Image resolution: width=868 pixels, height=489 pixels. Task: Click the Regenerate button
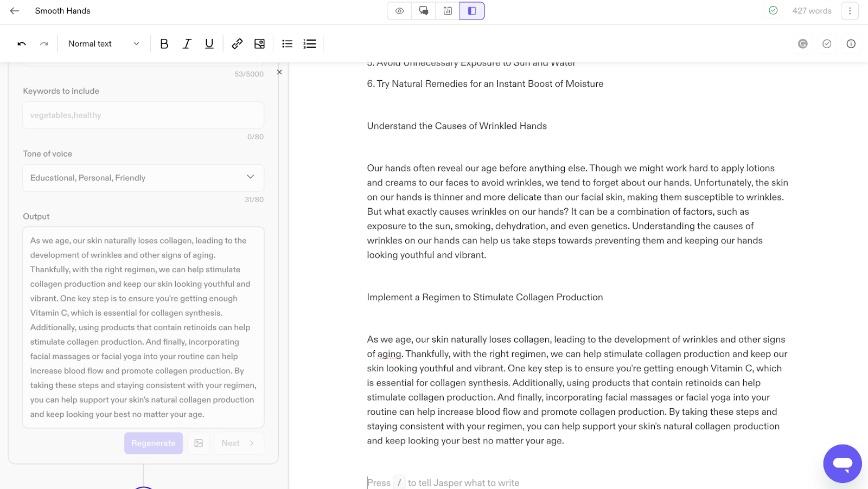click(154, 443)
